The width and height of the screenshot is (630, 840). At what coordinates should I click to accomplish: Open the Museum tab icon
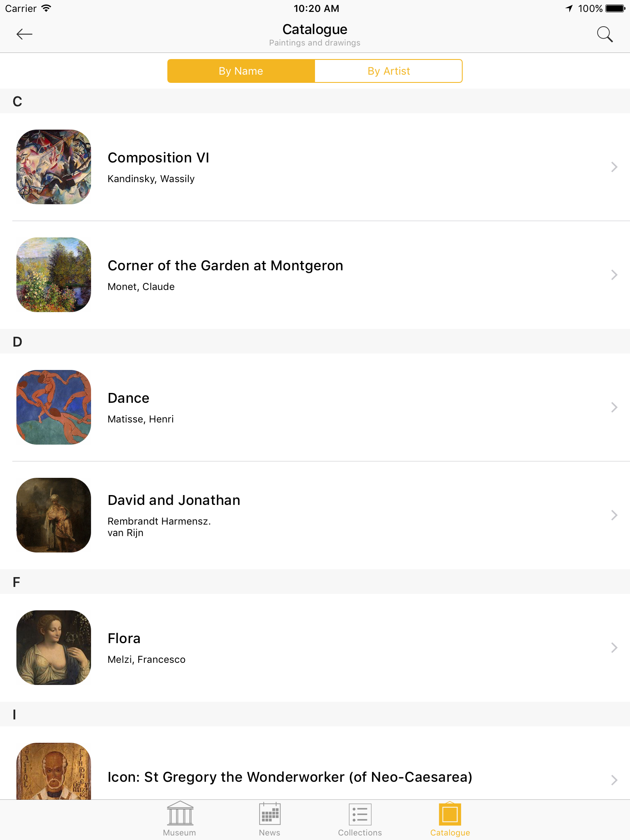180,814
